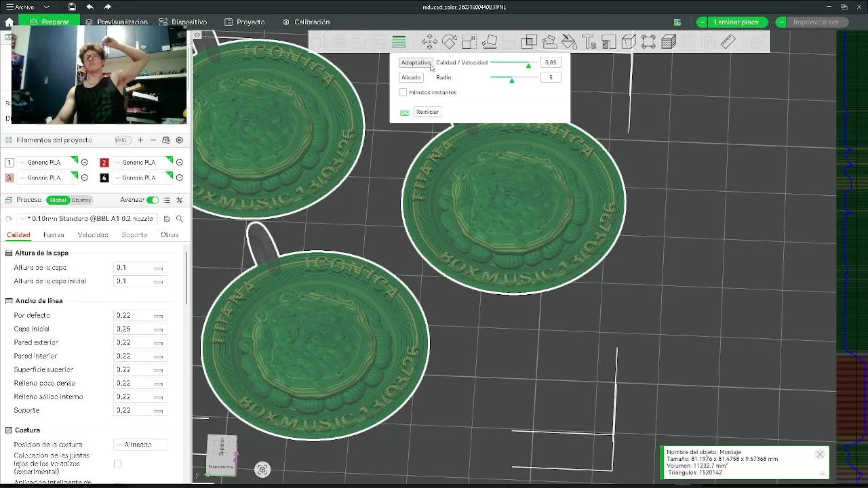
Task: Click the Alisado button
Action: pos(411,77)
